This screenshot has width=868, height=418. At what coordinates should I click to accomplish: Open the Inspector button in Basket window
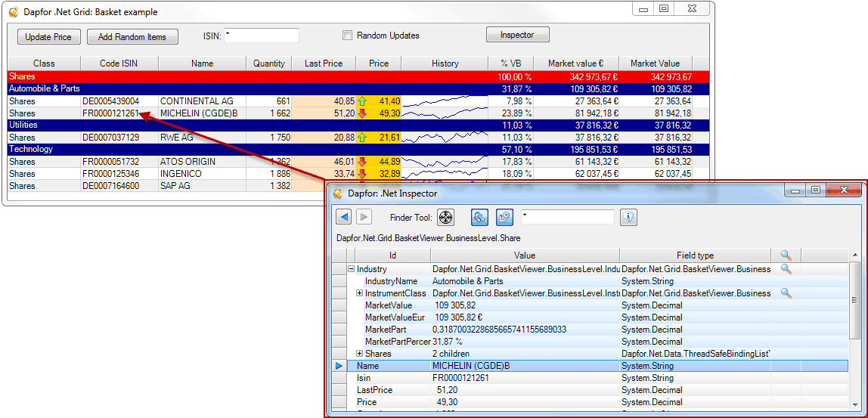click(518, 34)
